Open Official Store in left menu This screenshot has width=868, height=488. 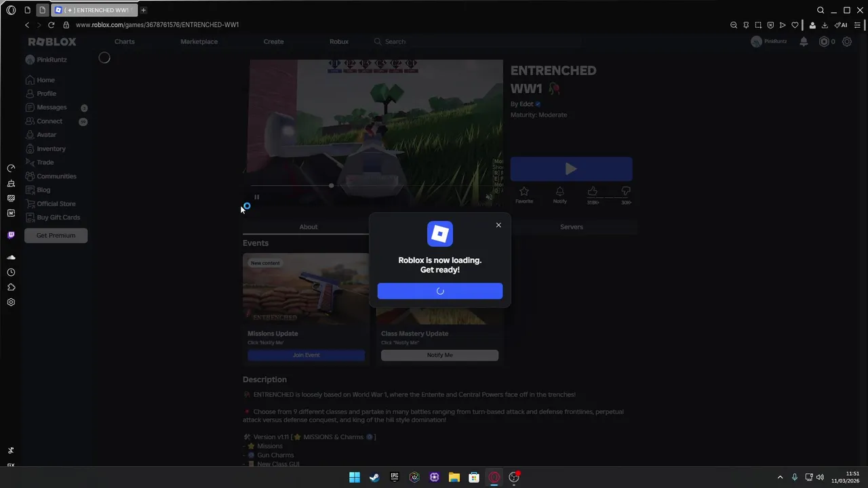(x=50, y=203)
